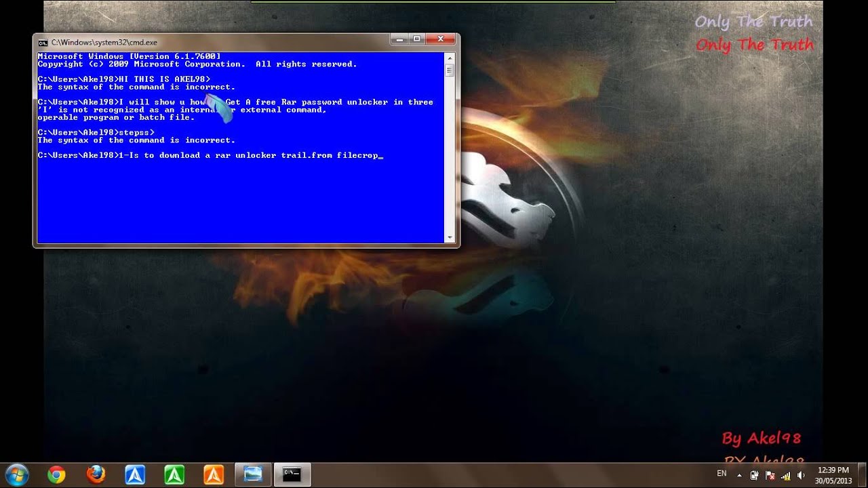The image size is (868, 488).
Task: Switch to the screen capture app in taskbar
Action: coord(253,475)
